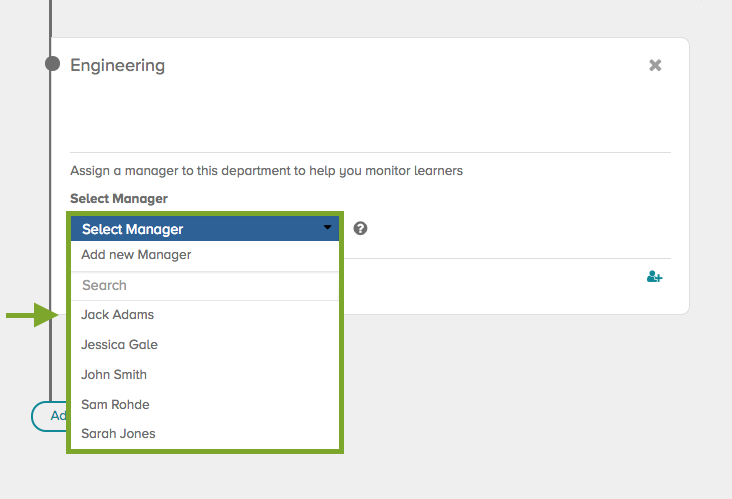Pick Sarah Jones from manager list
Screen dimensions: 732x499
click(118, 434)
